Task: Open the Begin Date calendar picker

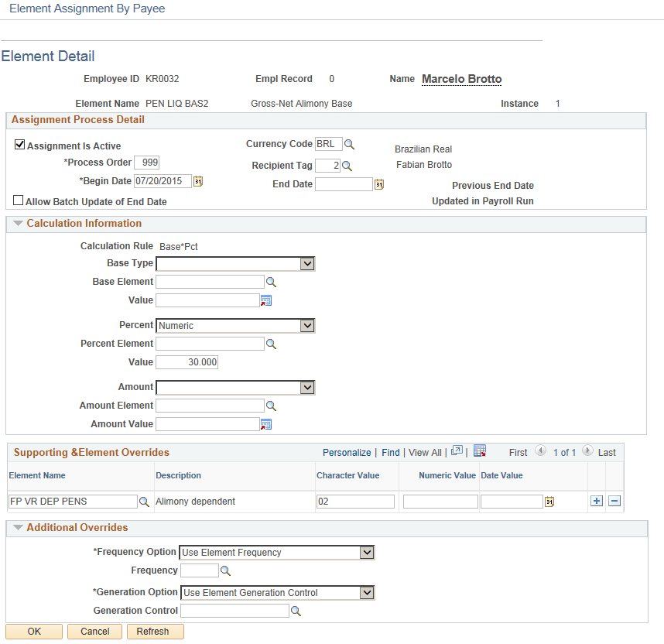Action: (198, 181)
